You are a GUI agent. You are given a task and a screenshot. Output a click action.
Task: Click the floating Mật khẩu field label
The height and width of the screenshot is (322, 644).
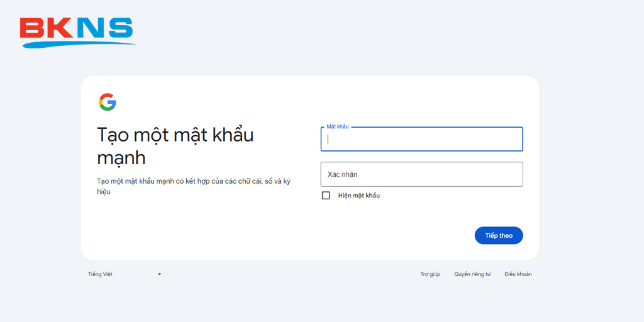tap(338, 127)
